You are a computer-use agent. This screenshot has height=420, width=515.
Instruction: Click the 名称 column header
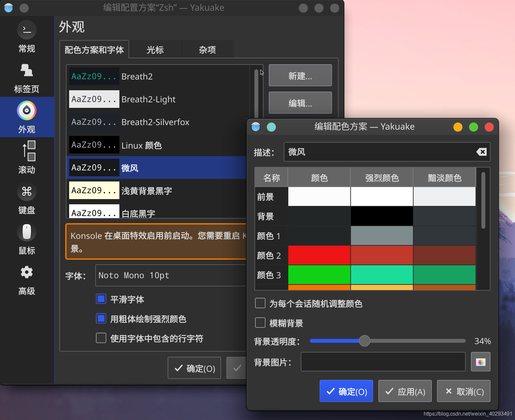point(271,178)
